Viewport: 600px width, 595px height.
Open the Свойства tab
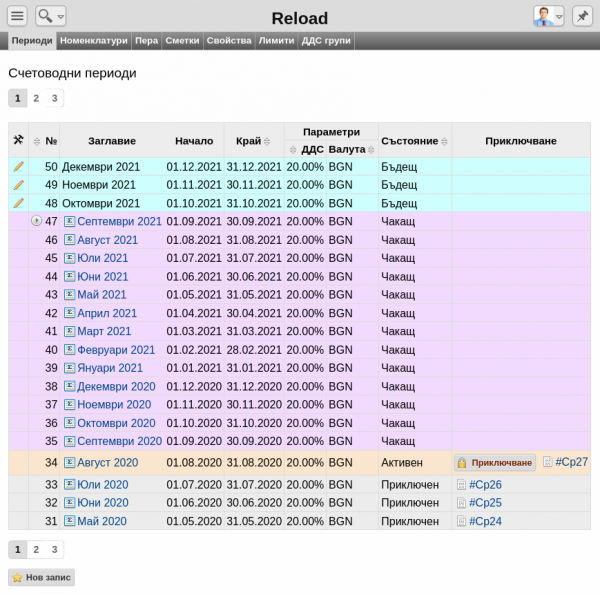[229, 41]
